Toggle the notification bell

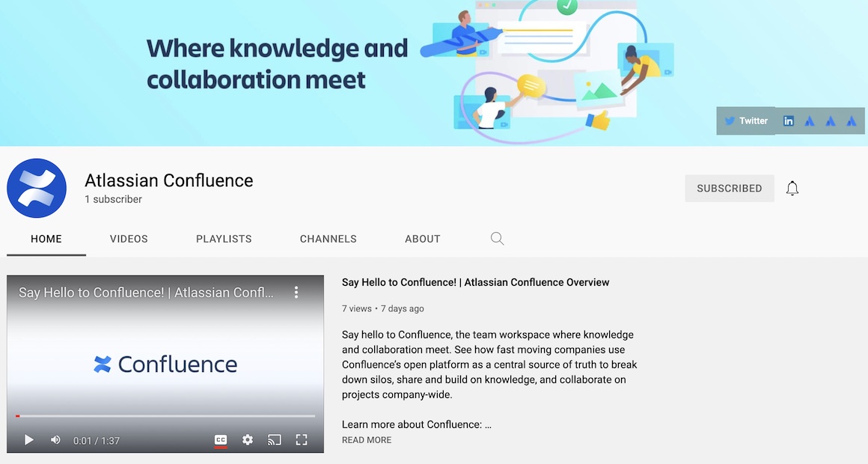[x=792, y=189]
